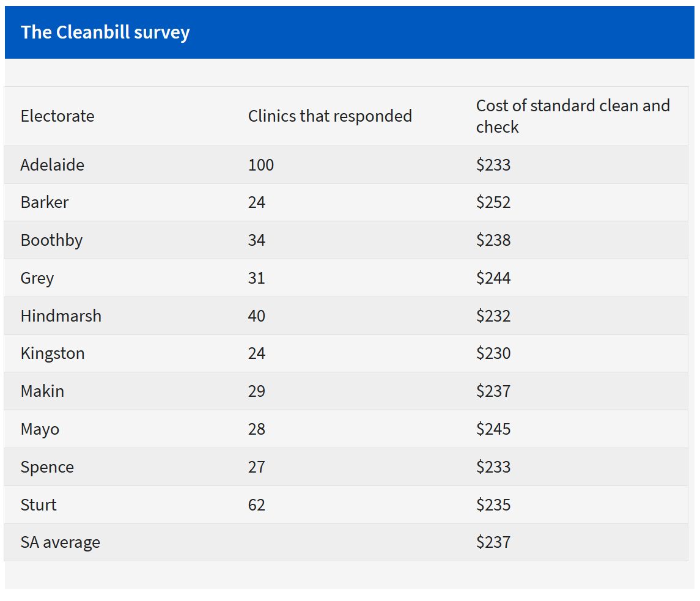Click Sturt's clinic count of 62

pos(257,505)
